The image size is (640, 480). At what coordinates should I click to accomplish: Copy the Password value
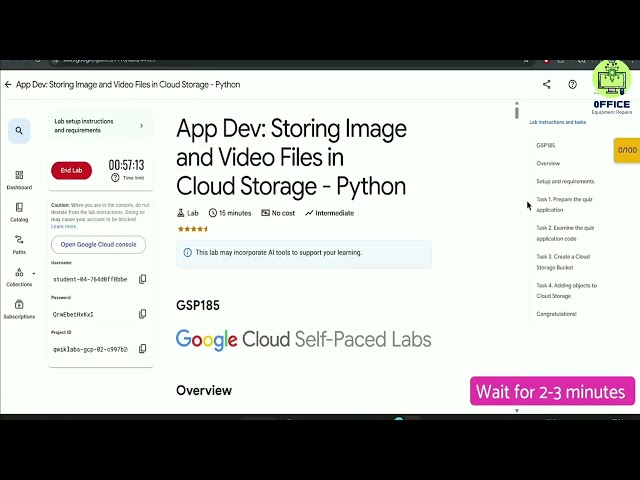point(142,314)
